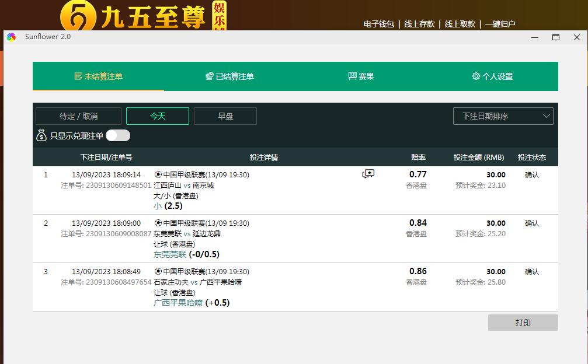Switch to the 已结算注单 tab
The width and height of the screenshot is (588, 364).
click(229, 76)
